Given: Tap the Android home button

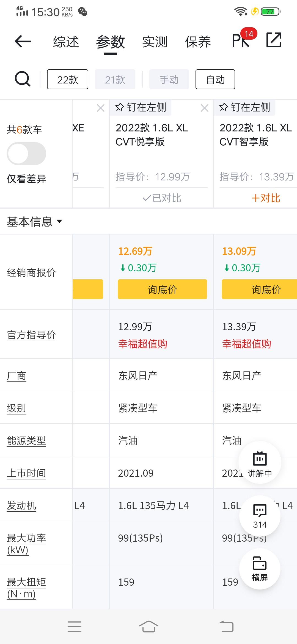Looking at the screenshot, I should [x=148, y=627].
